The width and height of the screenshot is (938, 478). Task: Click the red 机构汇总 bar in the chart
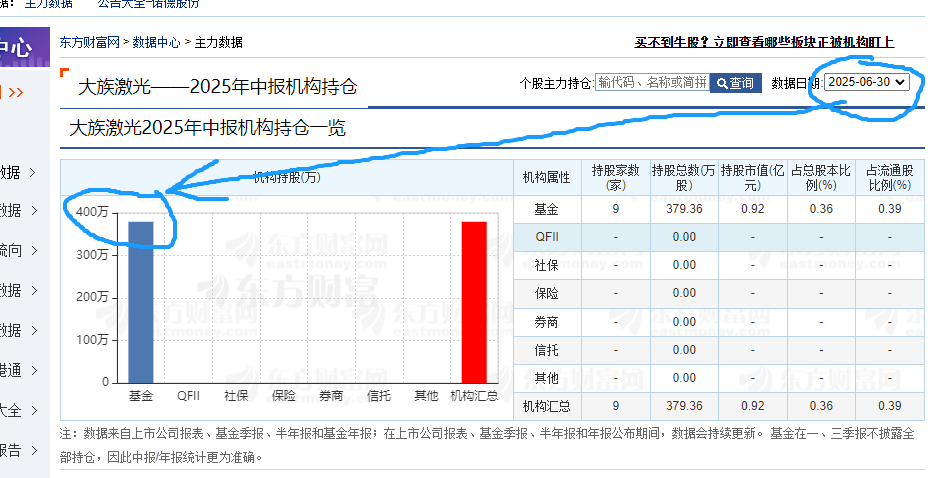(474, 302)
